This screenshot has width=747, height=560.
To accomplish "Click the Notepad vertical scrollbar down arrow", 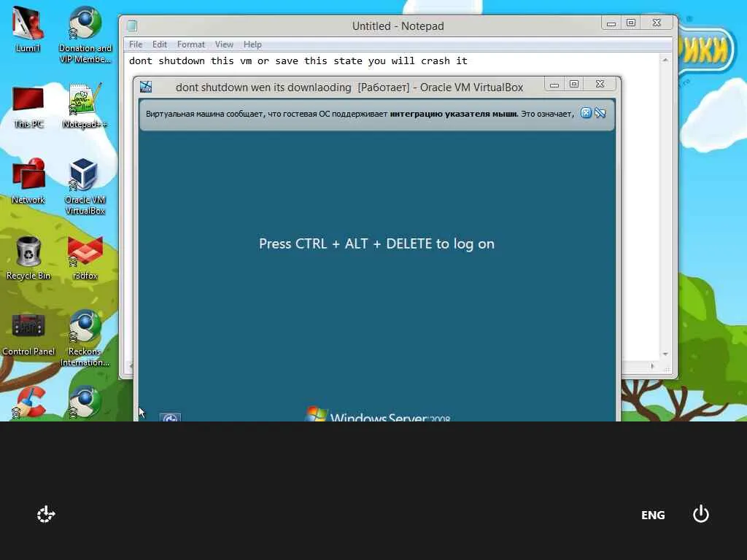I will 665,354.
